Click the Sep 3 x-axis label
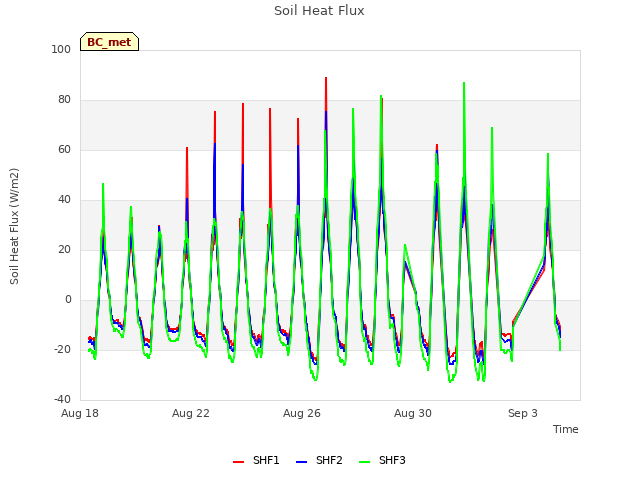640x480 pixels. coord(523,413)
